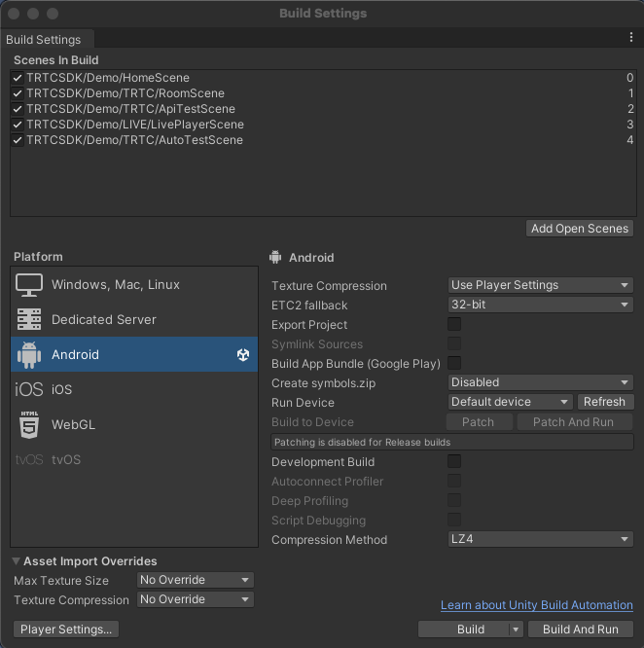The width and height of the screenshot is (644, 648).
Task: Click the Add Open Scenes button
Action: 580,229
